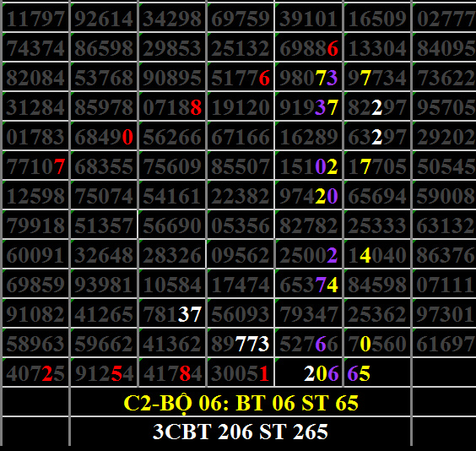The height and width of the screenshot is (451, 476).
Task: Click the cell showing 07188
Action: tap(172, 107)
